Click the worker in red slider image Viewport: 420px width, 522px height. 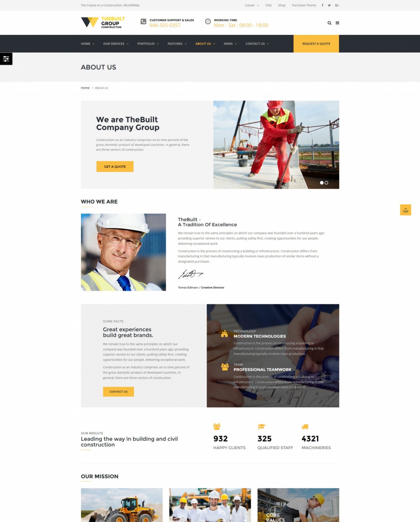tap(276, 145)
